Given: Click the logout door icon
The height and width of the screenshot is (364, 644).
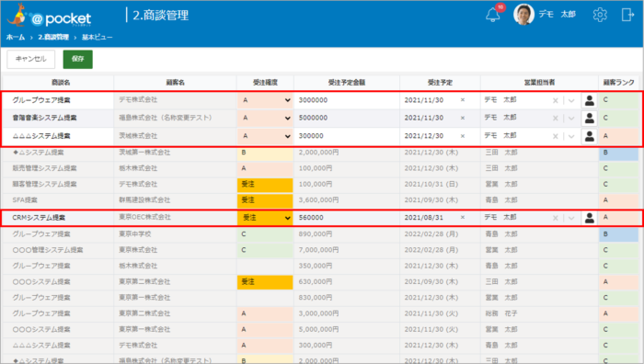Looking at the screenshot, I should pyautogui.click(x=627, y=15).
